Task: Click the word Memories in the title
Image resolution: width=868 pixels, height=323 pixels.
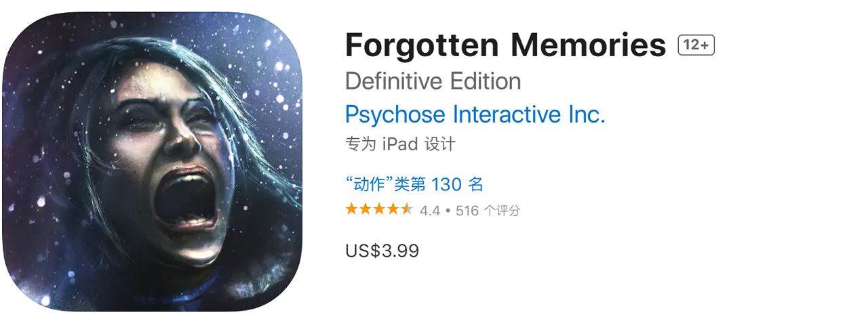Action: (589, 45)
